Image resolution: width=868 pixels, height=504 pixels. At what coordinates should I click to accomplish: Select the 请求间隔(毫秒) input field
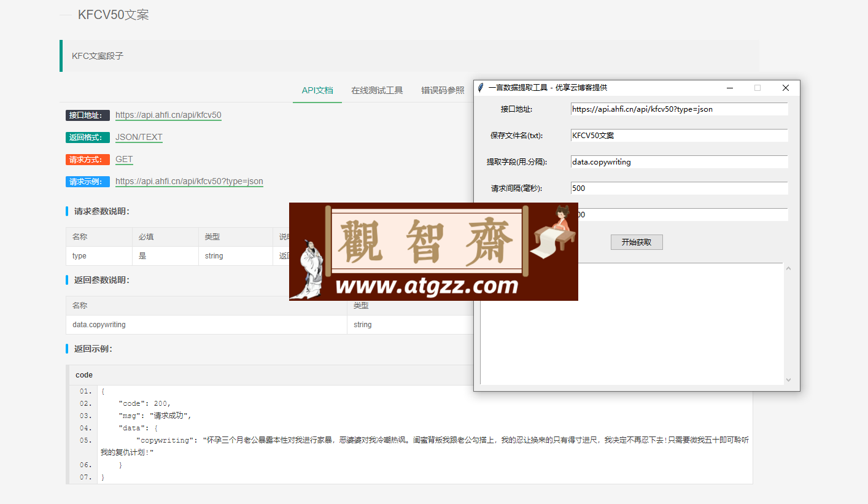tap(679, 188)
